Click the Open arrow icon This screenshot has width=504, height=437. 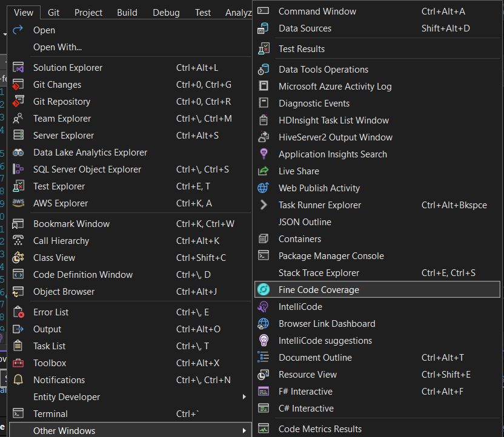pos(18,30)
